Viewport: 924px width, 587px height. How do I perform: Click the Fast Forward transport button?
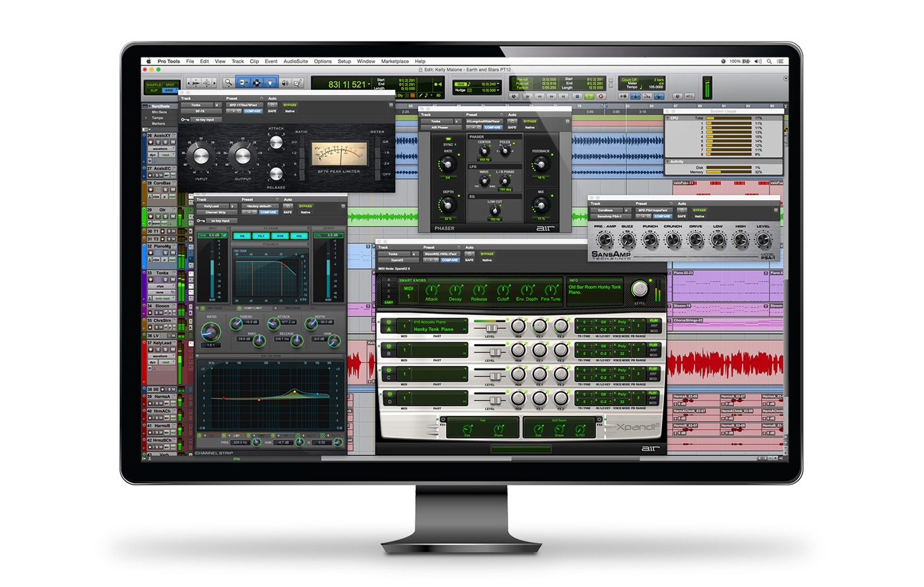click(x=551, y=96)
